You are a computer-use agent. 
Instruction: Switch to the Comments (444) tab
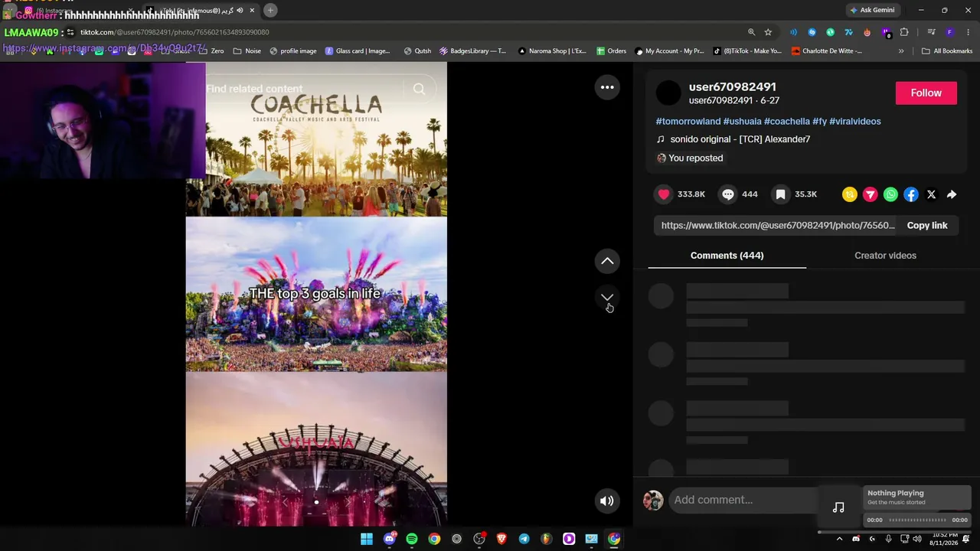tap(727, 256)
